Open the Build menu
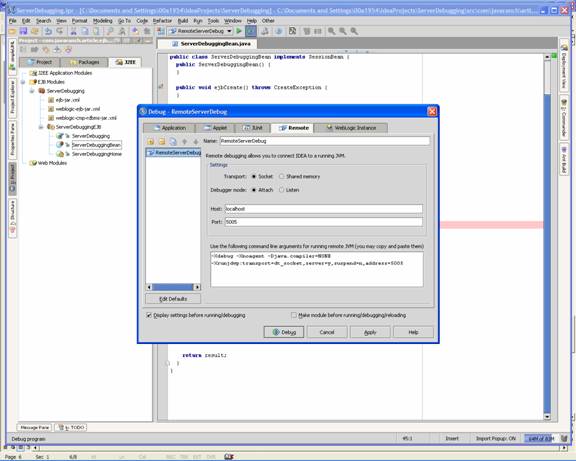Screen dimensions: 576x461 click(x=183, y=21)
